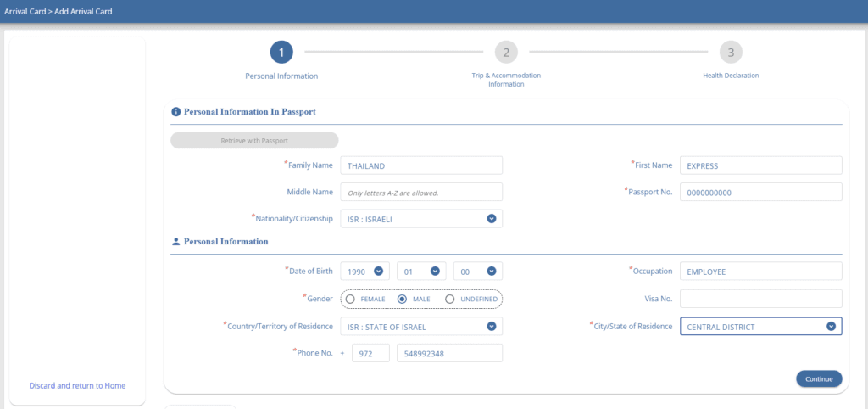Open the City/State of Residence dropdown
868x409 pixels.
pos(831,327)
